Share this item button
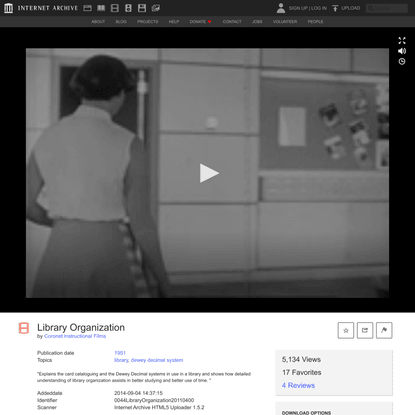 tap(365, 330)
